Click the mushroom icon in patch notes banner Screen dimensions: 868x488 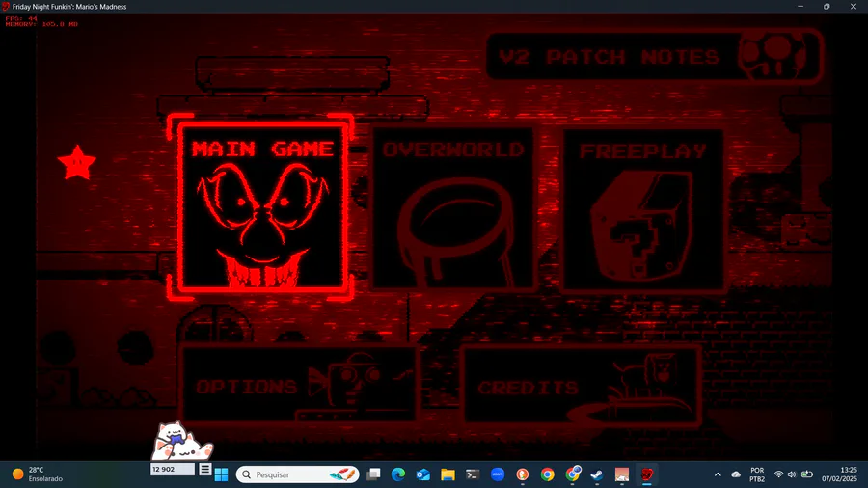(x=774, y=55)
